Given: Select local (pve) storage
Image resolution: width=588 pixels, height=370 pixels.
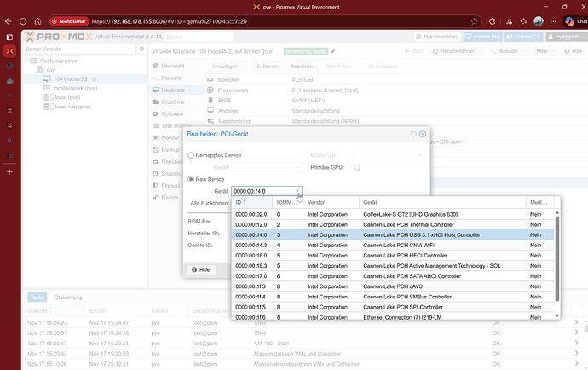Looking at the screenshot, I should point(67,97).
